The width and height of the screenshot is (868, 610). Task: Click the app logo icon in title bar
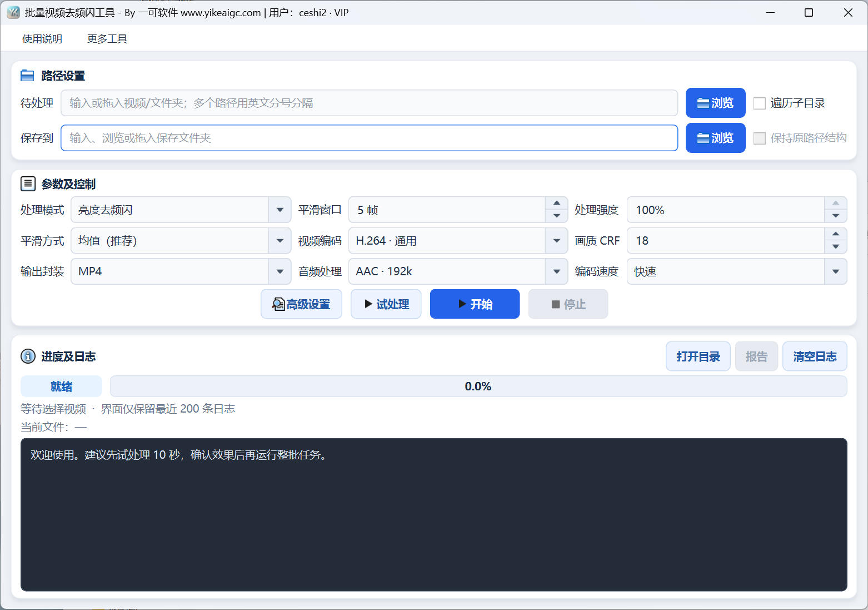click(x=13, y=12)
